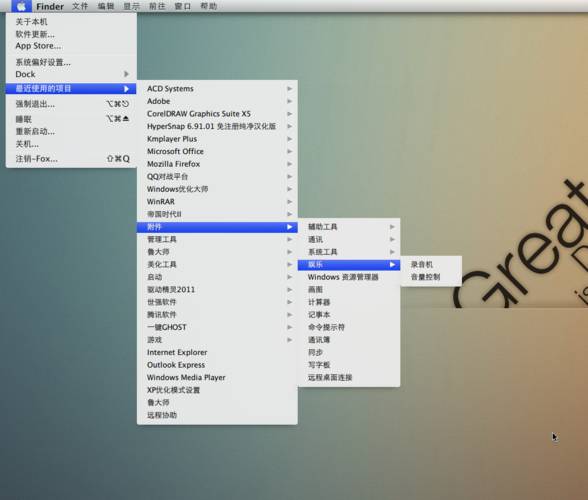
Task: Open the Windows优化大师 submenu
Action: [217, 189]
